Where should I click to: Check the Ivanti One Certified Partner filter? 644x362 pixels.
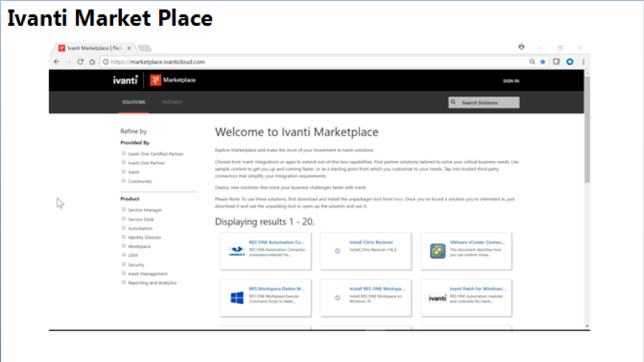coord(124,153)
